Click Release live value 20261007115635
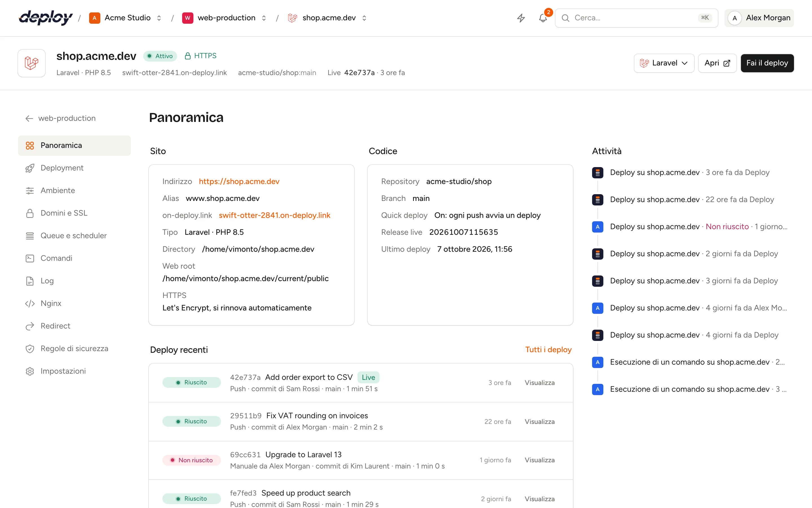This screenshot has height=508, width=812. [464, 232]
